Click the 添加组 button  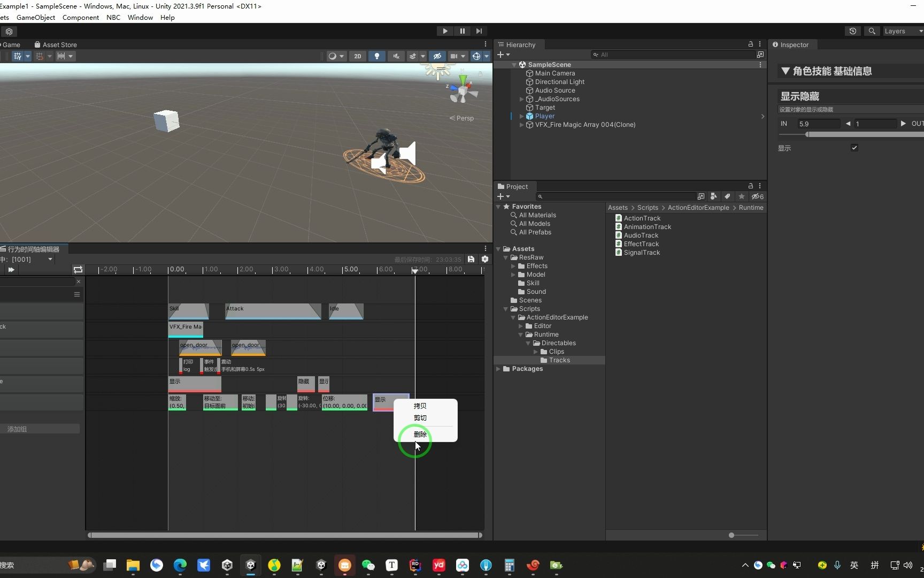(40, 429)
